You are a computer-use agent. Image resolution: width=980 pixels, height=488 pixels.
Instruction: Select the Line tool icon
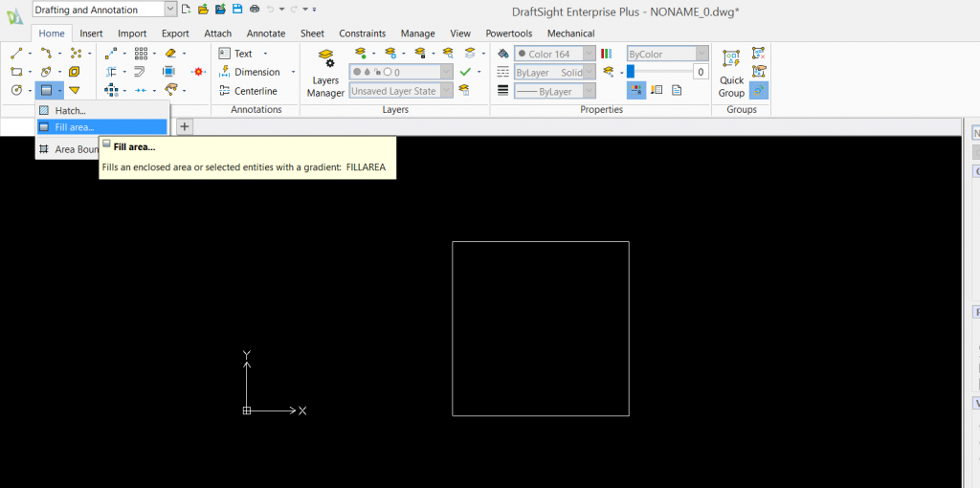coord(17,54)
